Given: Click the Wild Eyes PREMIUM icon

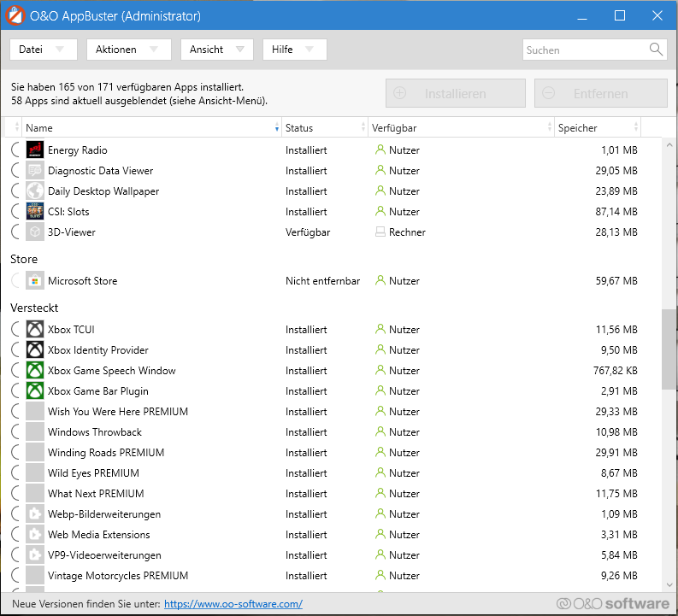Looking at the screenshot, I should pyautogui.click(x=35, y=473).
